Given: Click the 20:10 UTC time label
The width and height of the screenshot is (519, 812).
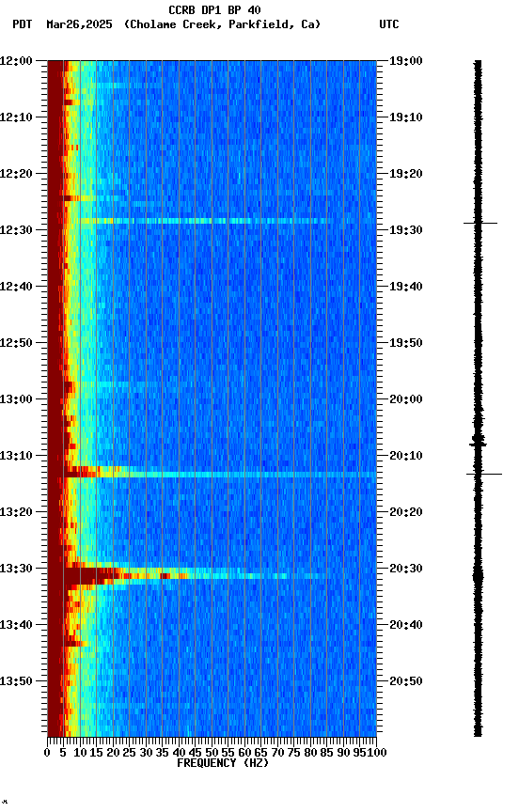Looking at the screenshot, I should click(x=406, y=456).
